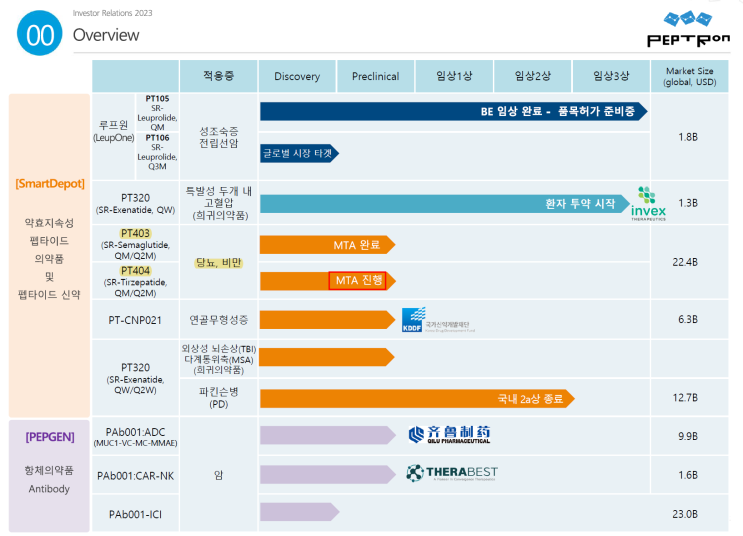The height and width of the screenshot is (536, 743).
Task: Click the blue 00 circle badge
Action: coord(38,34)
